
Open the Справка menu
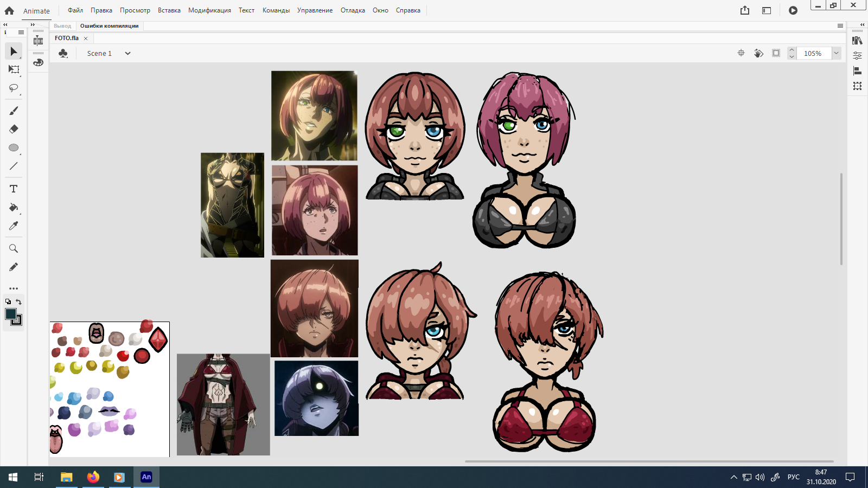[408, 10]
